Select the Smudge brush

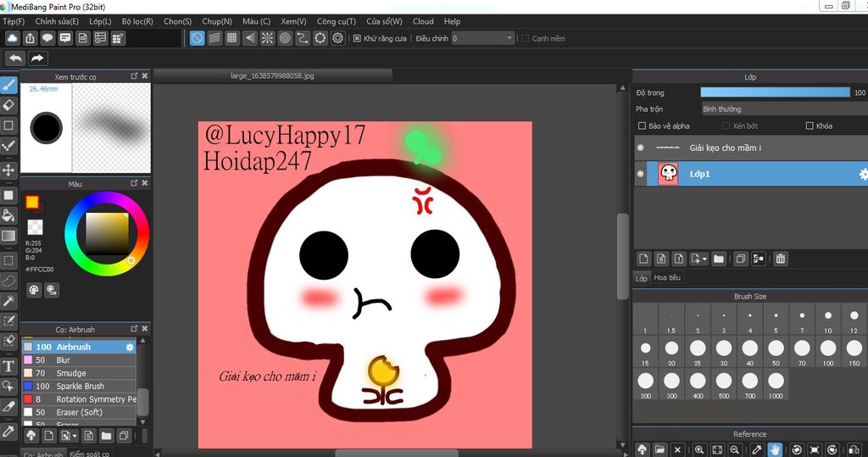[79, 373]
